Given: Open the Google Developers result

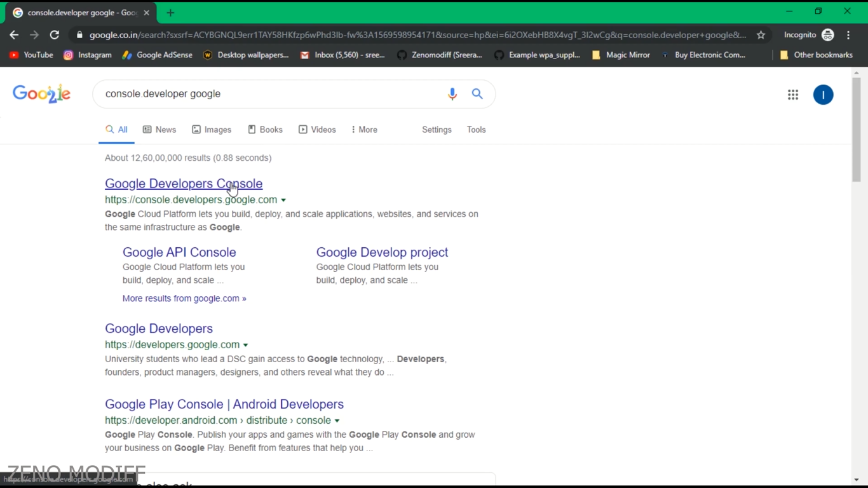Looking at the screenshot, I should [159, 329].
